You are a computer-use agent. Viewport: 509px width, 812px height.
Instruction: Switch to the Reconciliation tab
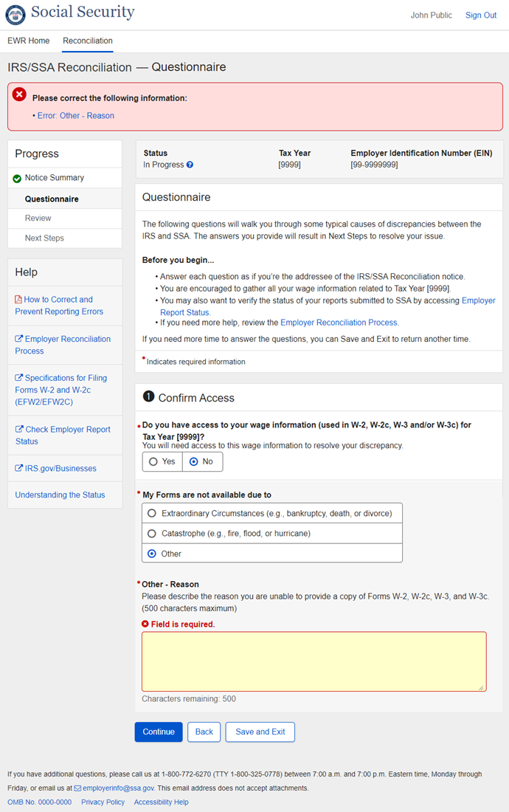pos(88,41)
